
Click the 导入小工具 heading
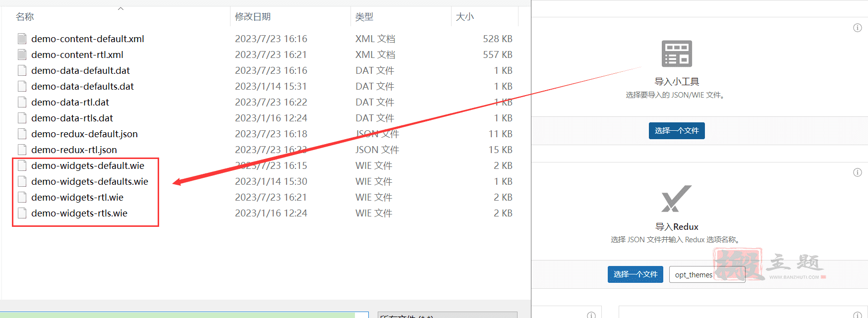click(677, 82)
